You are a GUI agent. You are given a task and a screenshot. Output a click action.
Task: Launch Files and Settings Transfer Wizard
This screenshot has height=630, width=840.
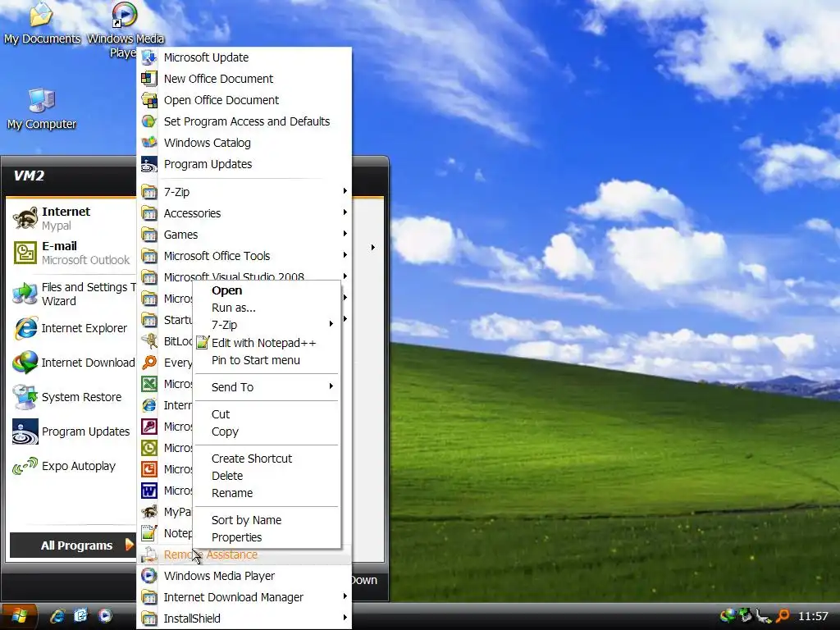coord(72,294)
